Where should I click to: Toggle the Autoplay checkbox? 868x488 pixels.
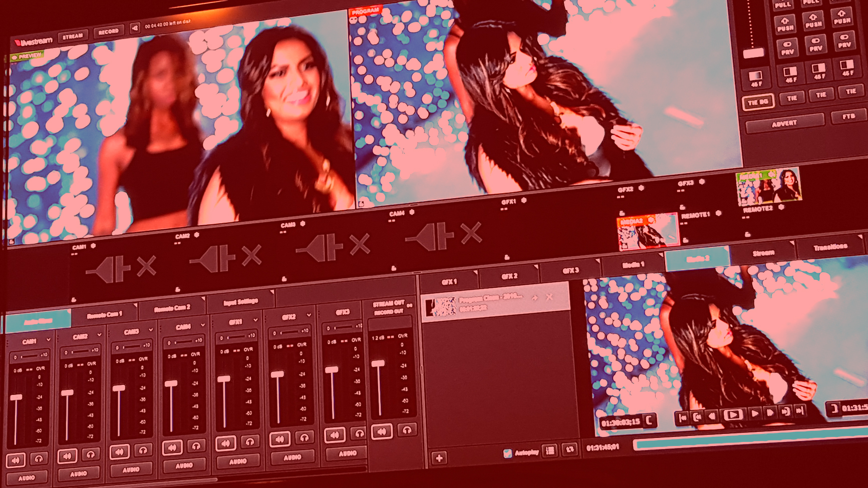(x=507, y=453)
